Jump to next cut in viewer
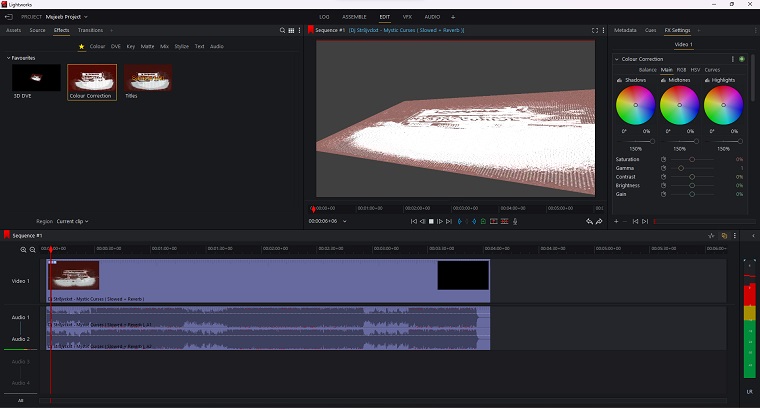Viewport: 760px width, 408px height. (x=449, y=221)
